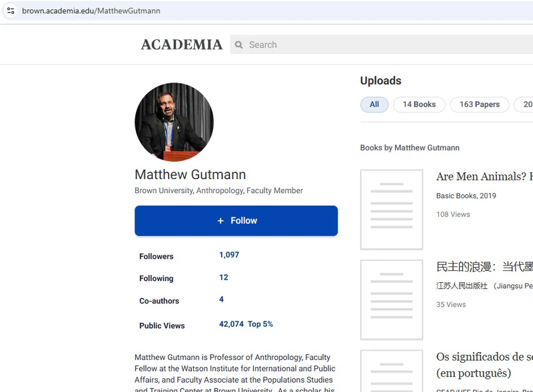Viewport: 533px width, 392px height.
Task: Open the book Os significados de (em português)
Action: pos(484,365)
